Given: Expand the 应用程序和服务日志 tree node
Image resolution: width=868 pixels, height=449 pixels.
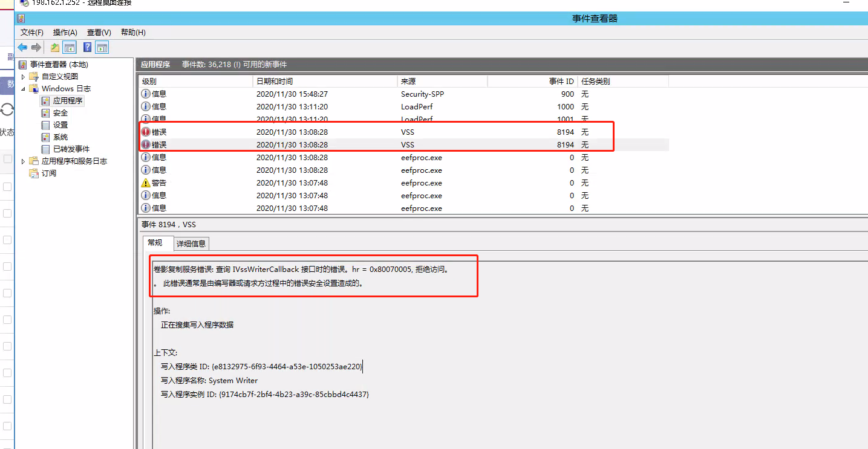Looking at the screenshot, I should pos(24,161).
